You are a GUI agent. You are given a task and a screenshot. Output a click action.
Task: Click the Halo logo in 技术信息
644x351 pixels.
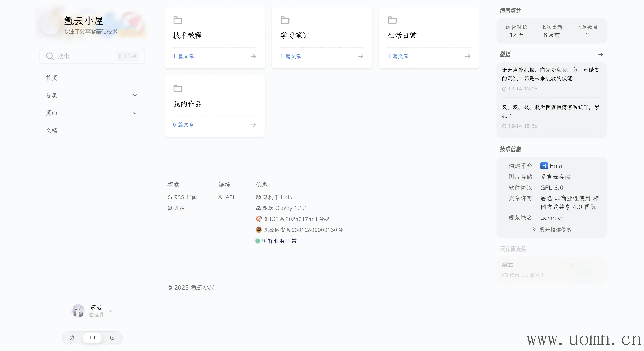544,166
